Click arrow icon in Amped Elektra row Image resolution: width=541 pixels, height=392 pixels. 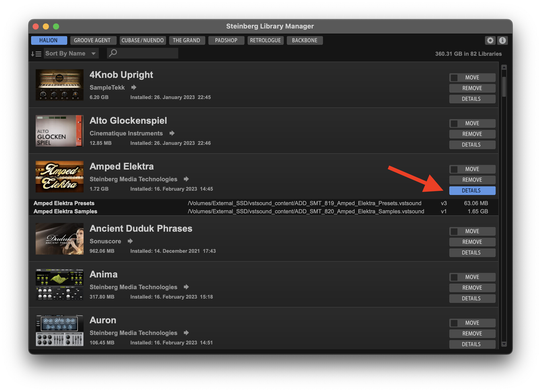click(186, 179)
